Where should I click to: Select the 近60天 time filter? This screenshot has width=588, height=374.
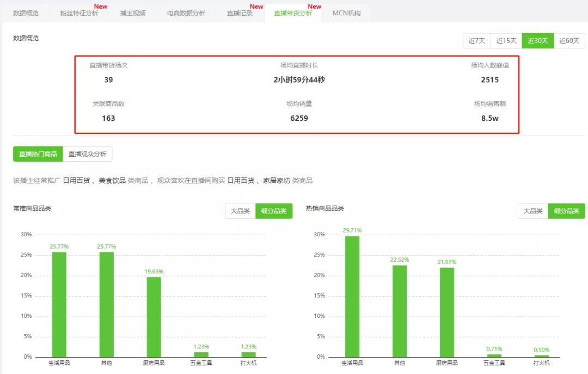(569, 40)
